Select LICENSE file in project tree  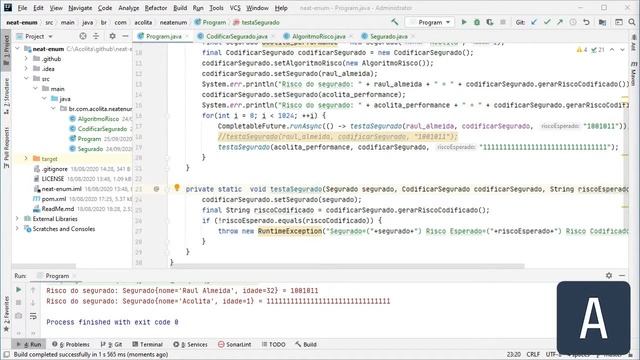(x=53, y=179)
